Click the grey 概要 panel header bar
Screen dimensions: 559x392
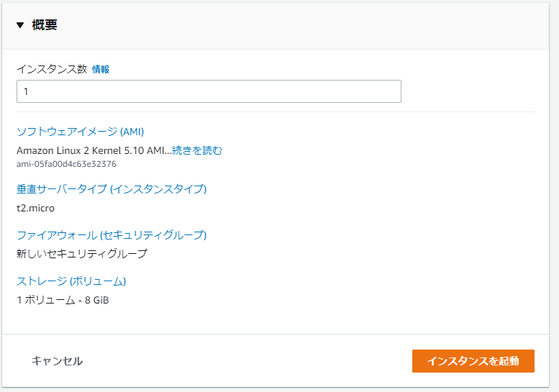(276, 26)
